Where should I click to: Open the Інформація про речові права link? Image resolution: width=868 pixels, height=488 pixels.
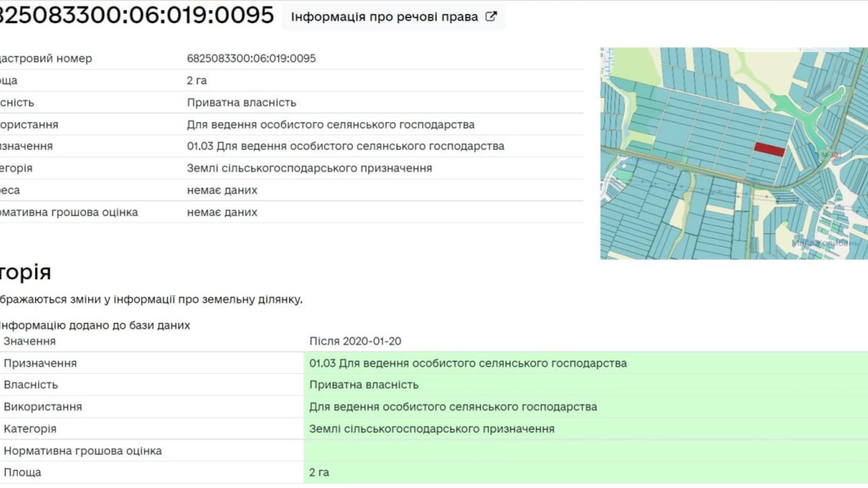pyautogui.click(x=384, y=17)
